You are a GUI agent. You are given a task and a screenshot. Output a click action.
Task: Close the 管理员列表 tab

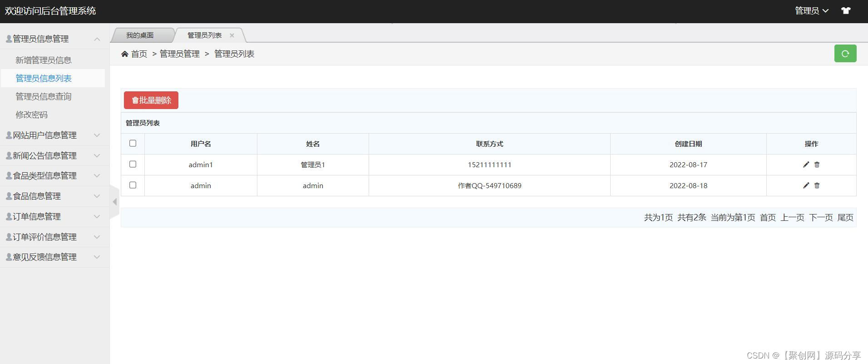click(x=232, y=35)
